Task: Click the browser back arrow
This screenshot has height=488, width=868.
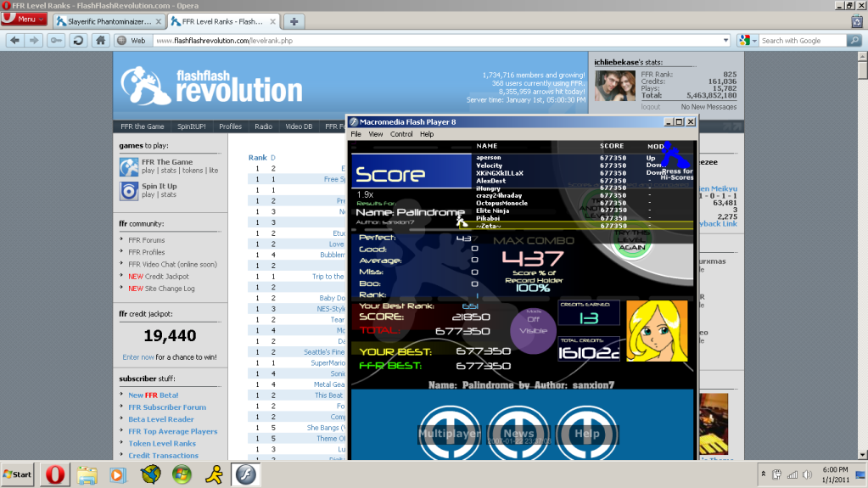Action: point(13,40)
